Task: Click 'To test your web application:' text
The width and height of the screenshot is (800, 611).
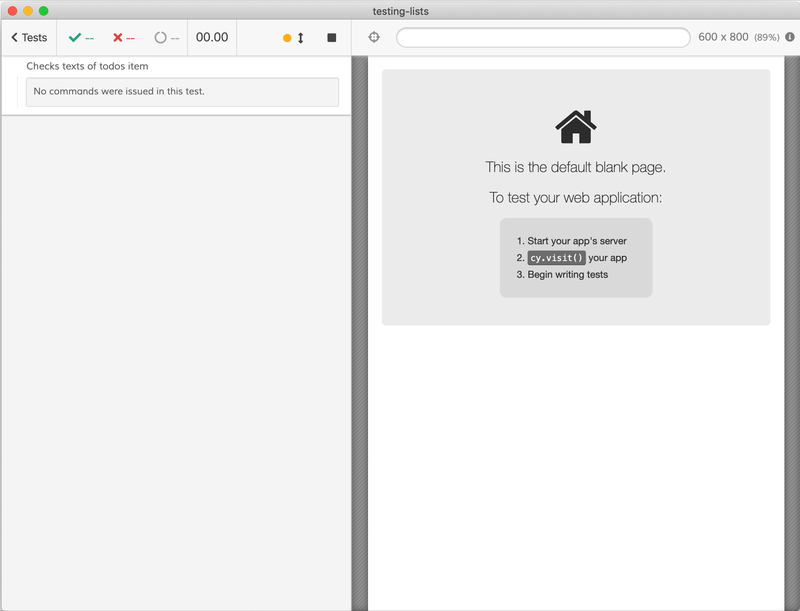Action: [576, 198]
